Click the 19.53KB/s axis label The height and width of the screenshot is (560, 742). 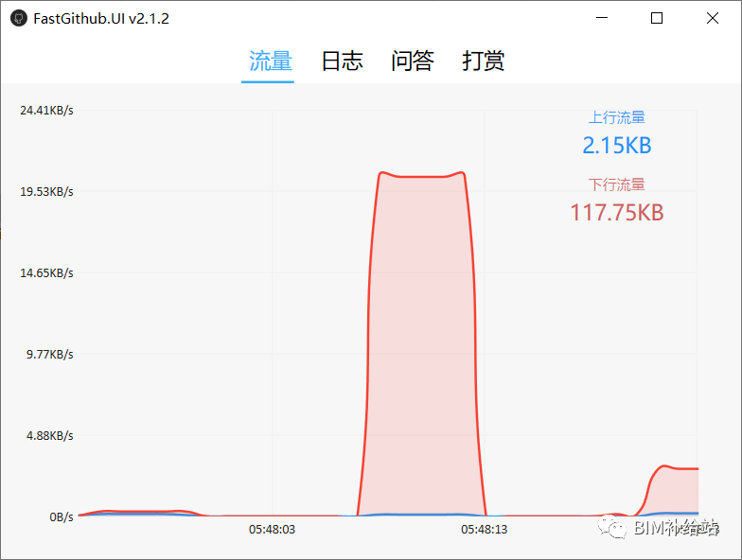click(46, 191)
